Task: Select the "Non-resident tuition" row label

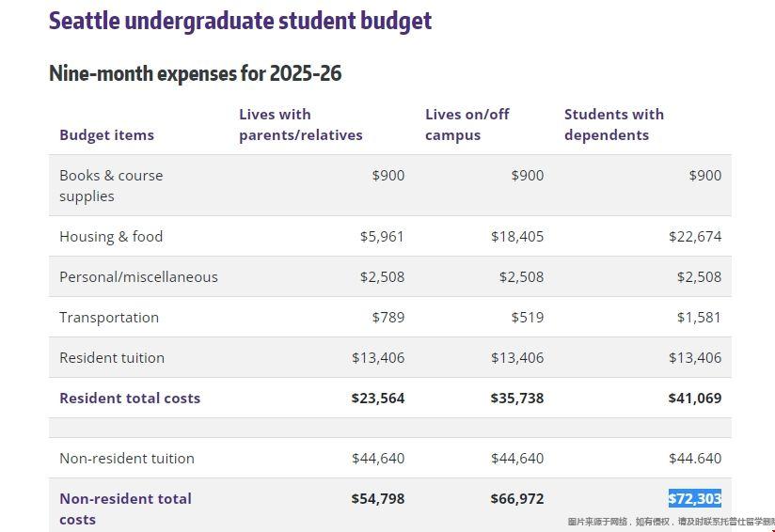Action: click(127, 458)
